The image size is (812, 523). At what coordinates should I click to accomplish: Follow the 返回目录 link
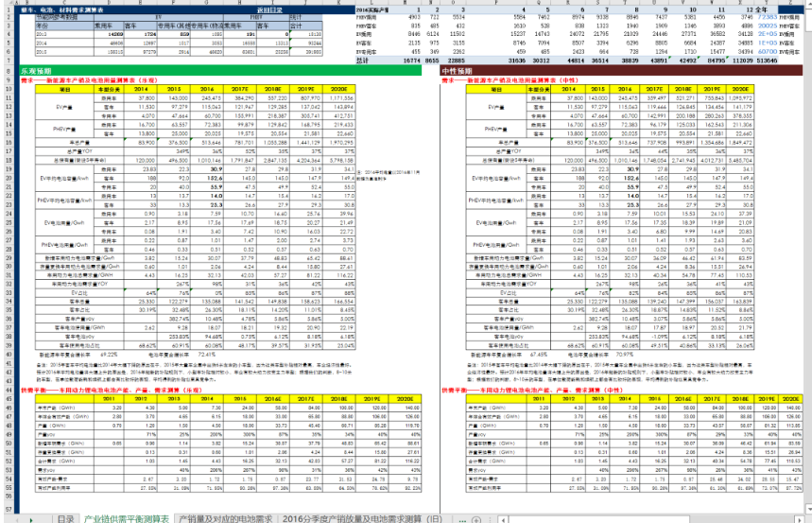click(x=269, y=9)
